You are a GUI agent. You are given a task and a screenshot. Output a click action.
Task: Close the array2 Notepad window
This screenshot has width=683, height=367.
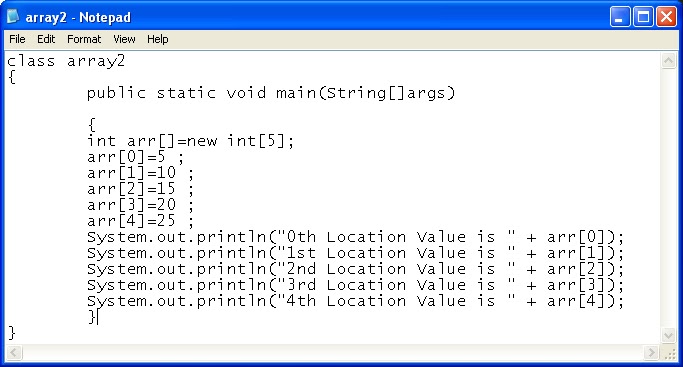666,17
